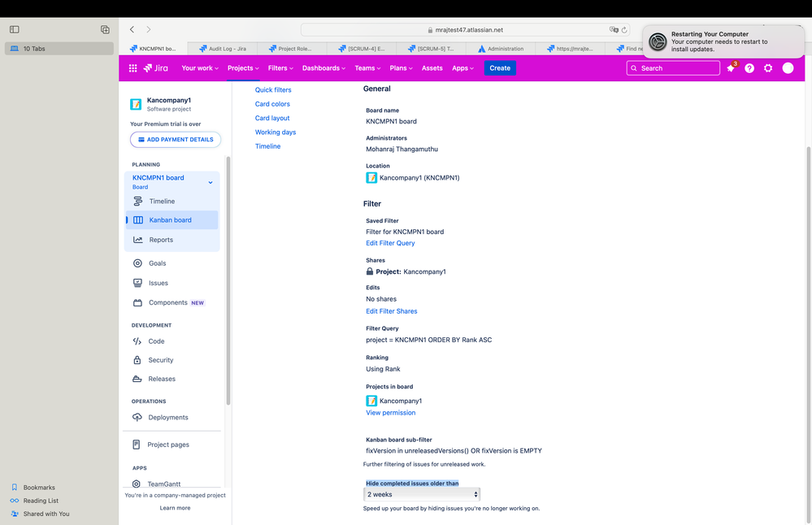Click the TeamGantt app icon
812x525 pixels.
click(x=136, y=483)
